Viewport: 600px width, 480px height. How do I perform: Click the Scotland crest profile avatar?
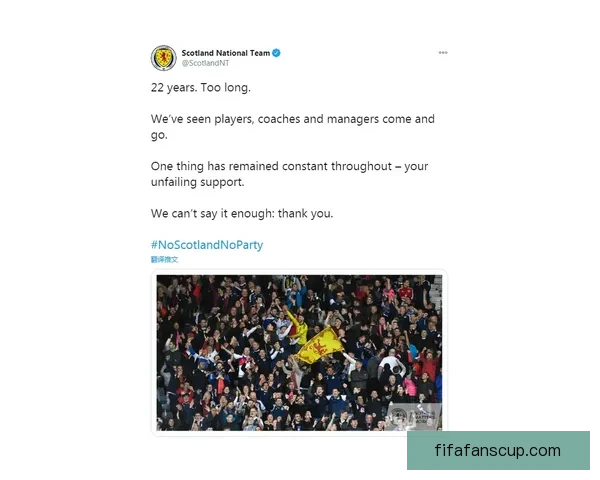tap(163, 58)
